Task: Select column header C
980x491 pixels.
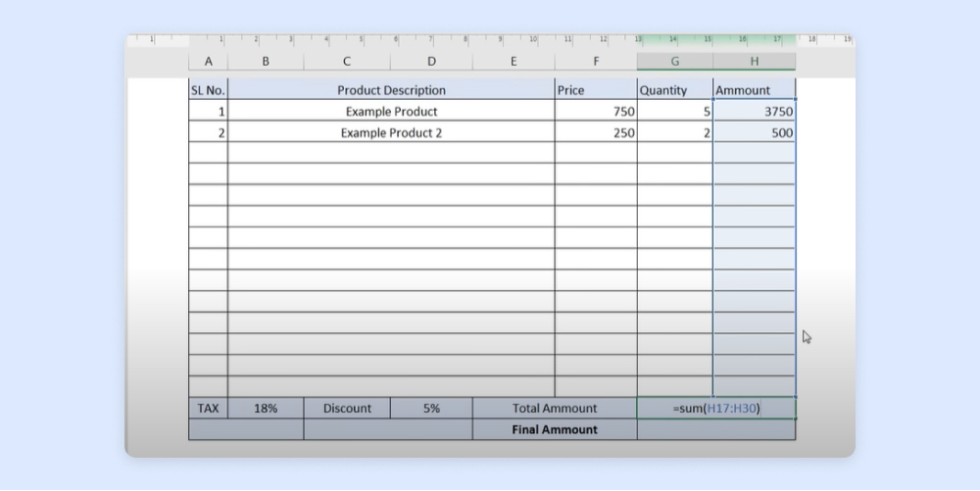Action: [x=346, y=62]
